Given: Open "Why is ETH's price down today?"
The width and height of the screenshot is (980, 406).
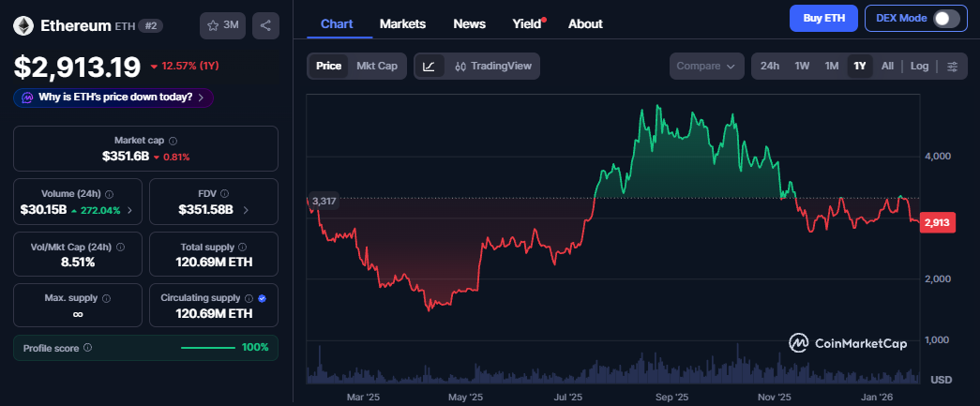Looking at the screenshot, I should tap(113, 98).
